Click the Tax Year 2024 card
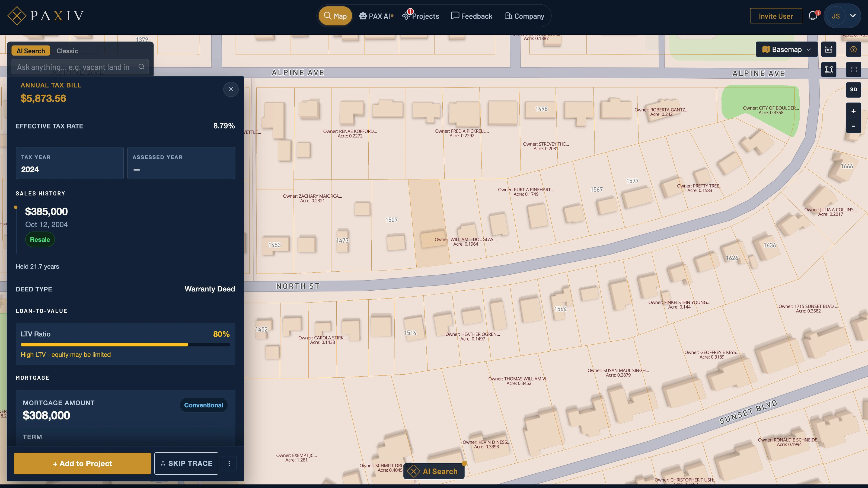 [x=70, y=163]
